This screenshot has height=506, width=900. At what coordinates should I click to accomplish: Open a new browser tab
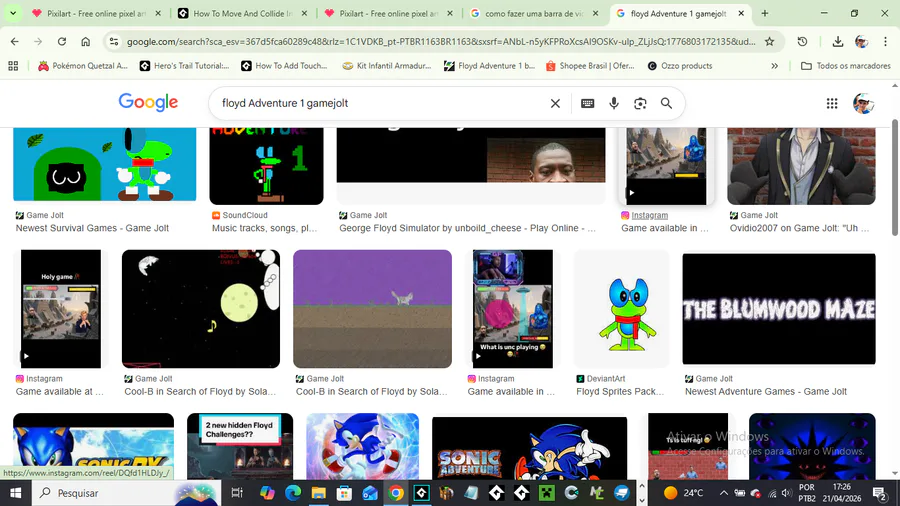(x=765, y=13)
